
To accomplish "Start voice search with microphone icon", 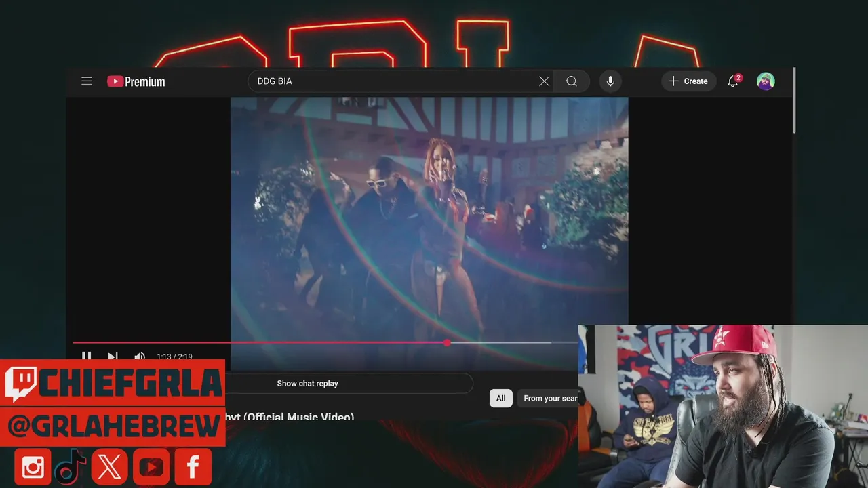I will coord(610,81).
